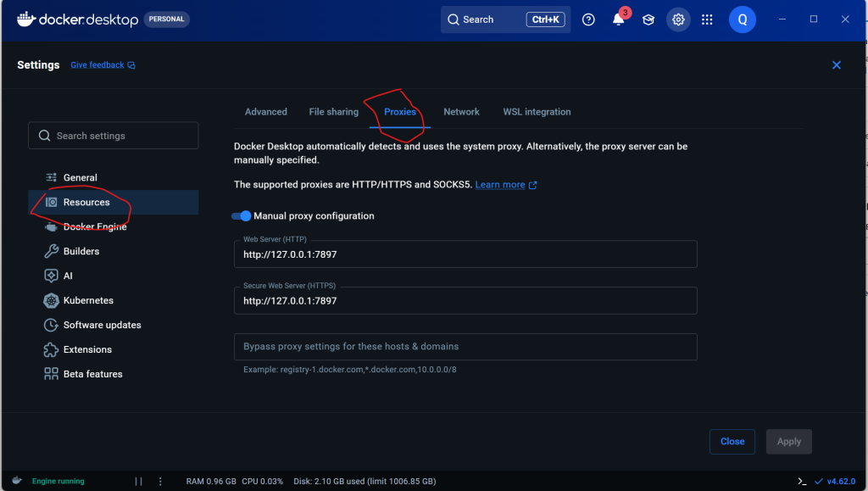Click the settings gear icon in header
Image resolution: width=868 pixels, height=491 pixels.
tap(678, 20)
